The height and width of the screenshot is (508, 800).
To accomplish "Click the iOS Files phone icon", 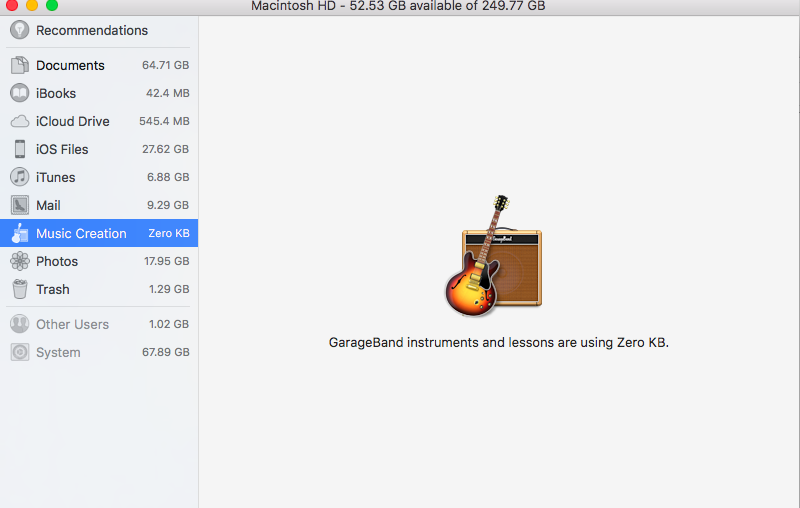I will coord(19,149).
